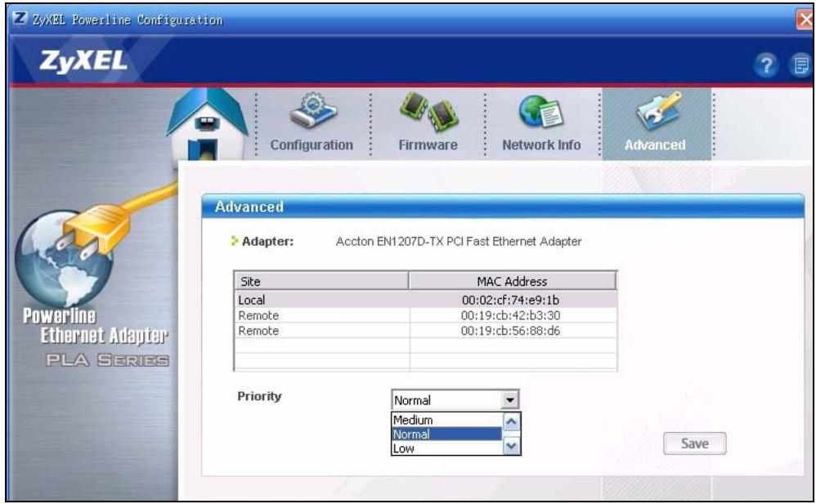Click the ZyXEL logo in banner
The image size is (816, 504).
click(83, 61)
